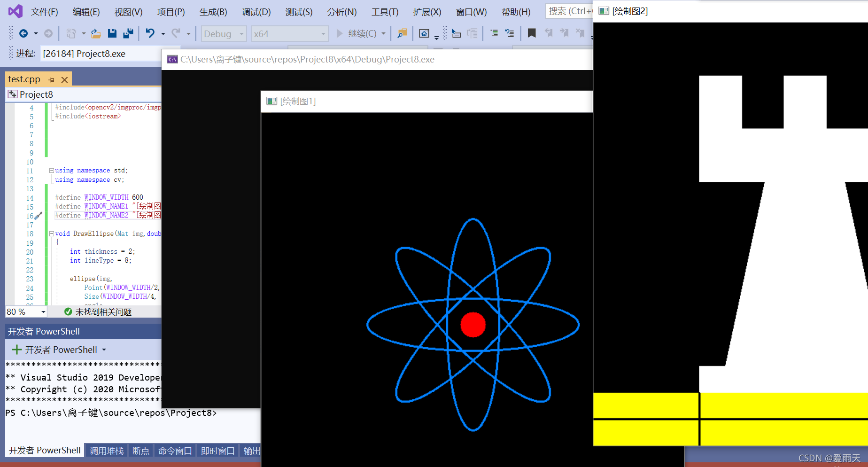
Task: Switch to the 即时窗口 tab
Action: click(x=218, y=451)
